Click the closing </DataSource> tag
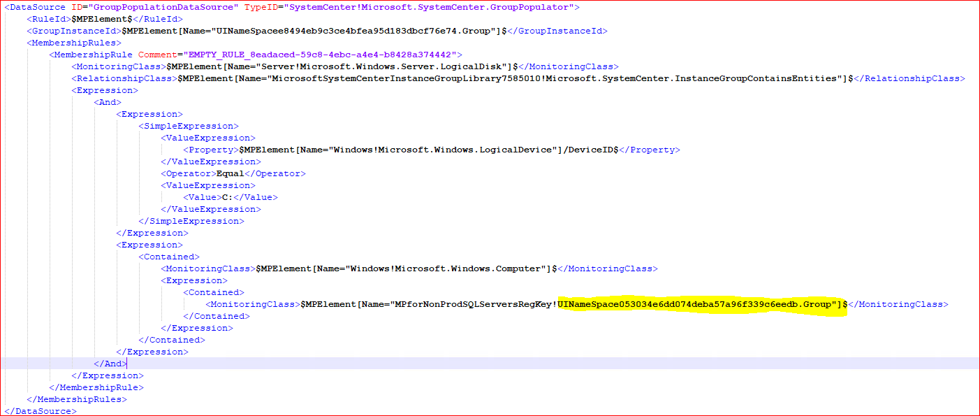Viewport: 980px width, 416px height. (x=40, y=410)
